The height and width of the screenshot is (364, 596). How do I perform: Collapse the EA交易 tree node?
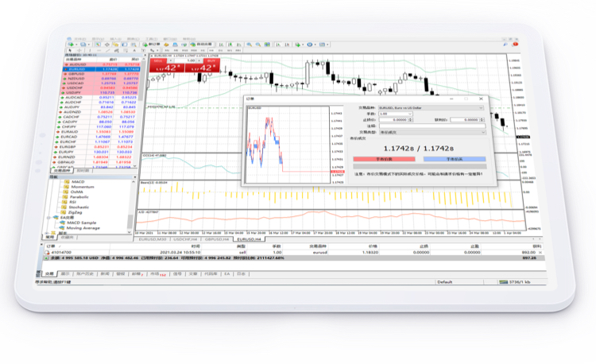point(48,218)
